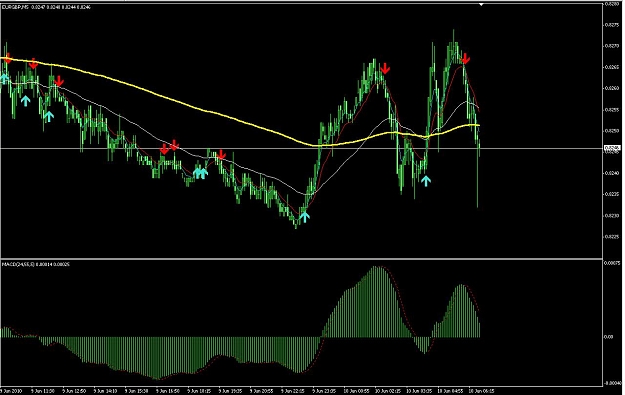
Task: Click the 0.8235 price scale label
Action: [x=612, y=194]
